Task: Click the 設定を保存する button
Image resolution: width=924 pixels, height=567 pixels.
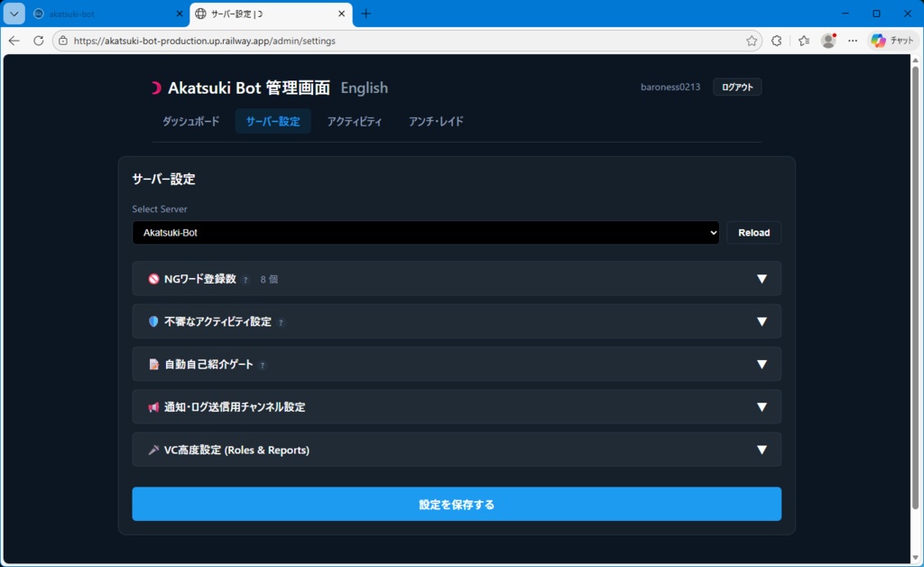Action: pyautogui.click(x=457, y=504)
